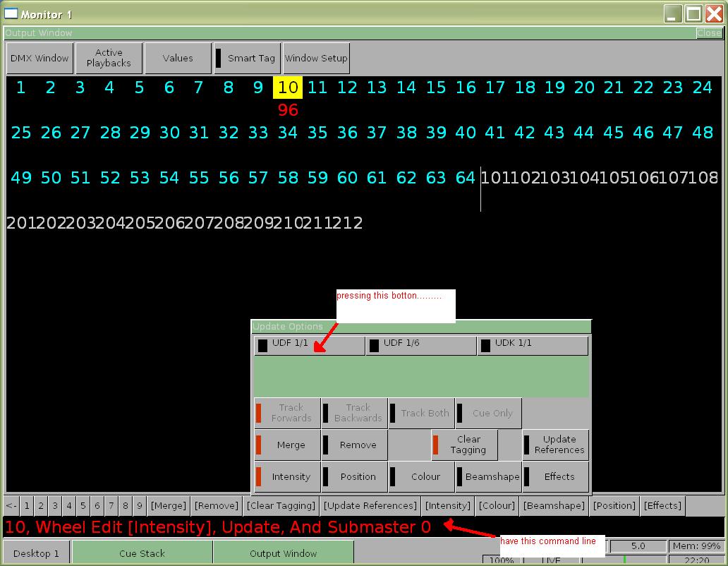Screen dimensions: 728x566
Task: Select the UDF 1/1 update option
Action: click(x=309, y=345)
